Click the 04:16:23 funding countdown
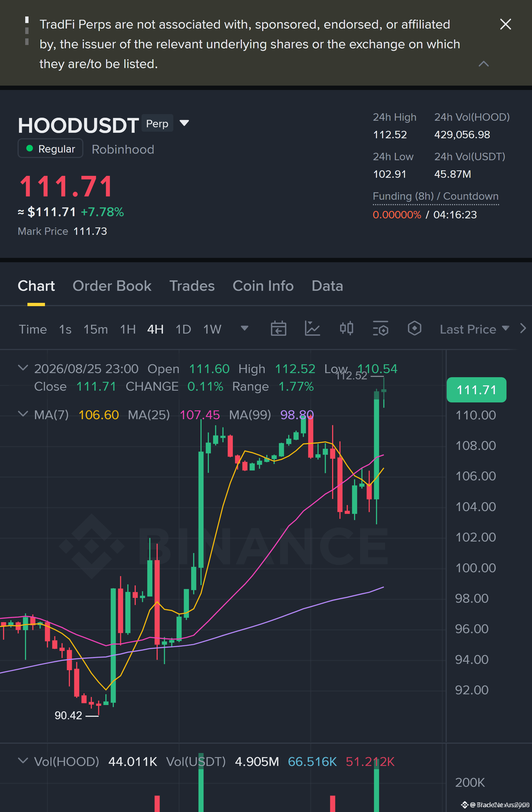The image size is (532, 812). [x=455, y=215]
